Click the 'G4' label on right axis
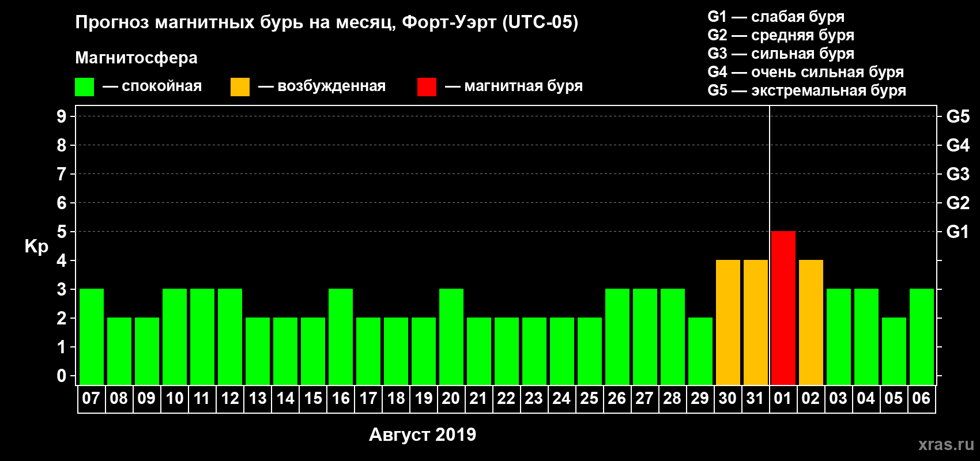 click(958, 145)
